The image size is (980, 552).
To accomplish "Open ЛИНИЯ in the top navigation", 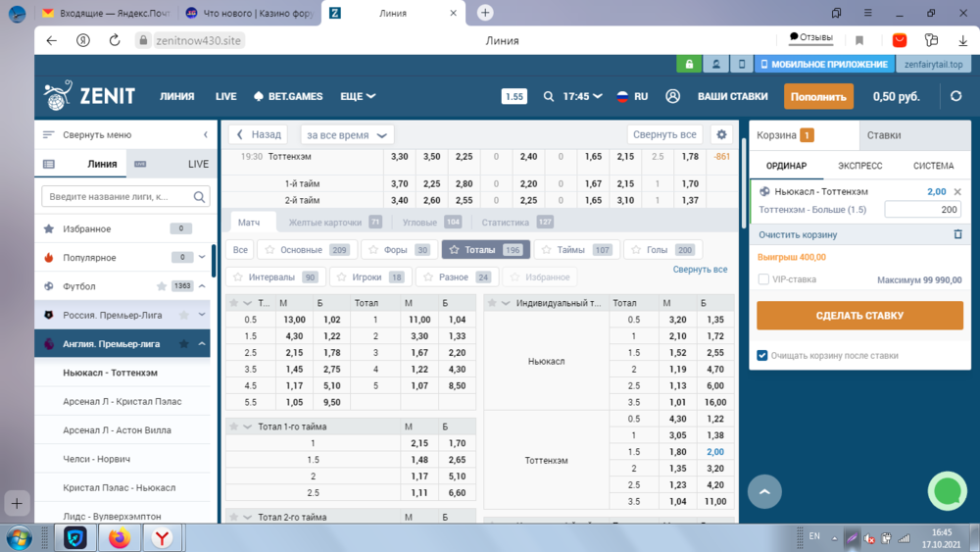I will click(176, 96).
